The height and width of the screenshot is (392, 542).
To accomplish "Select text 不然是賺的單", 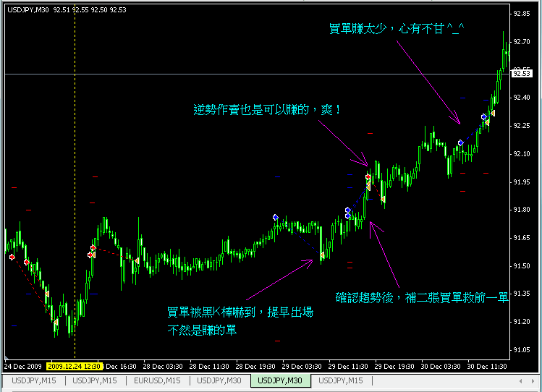I will click(202, 331).
